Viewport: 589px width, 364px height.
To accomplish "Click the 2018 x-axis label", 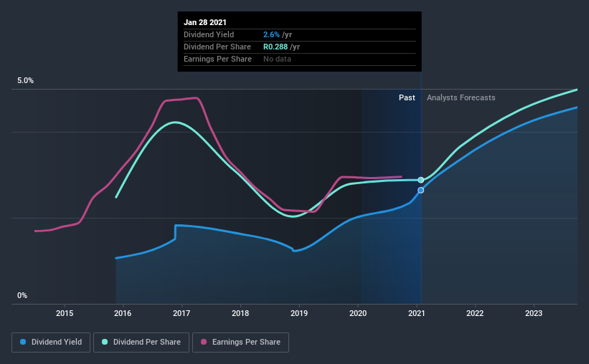I will pyautogui.click(x=240, y=313).
